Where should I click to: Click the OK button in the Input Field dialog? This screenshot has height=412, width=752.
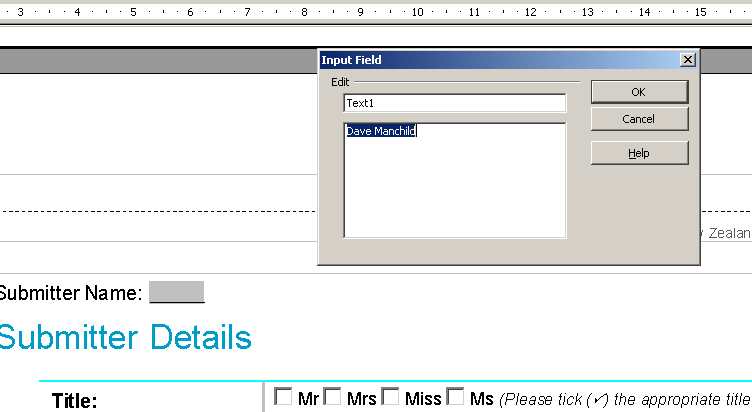[638, 92]
